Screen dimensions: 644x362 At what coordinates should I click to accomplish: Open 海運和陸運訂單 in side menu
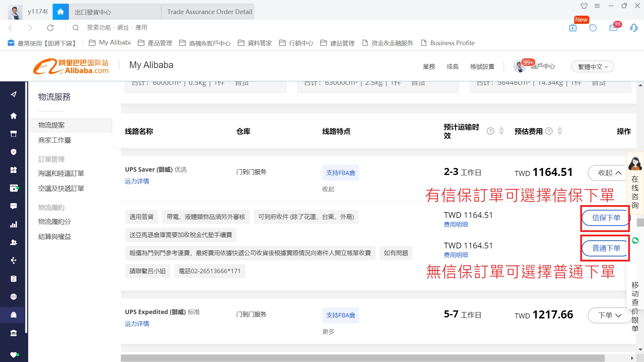[61, 174]
